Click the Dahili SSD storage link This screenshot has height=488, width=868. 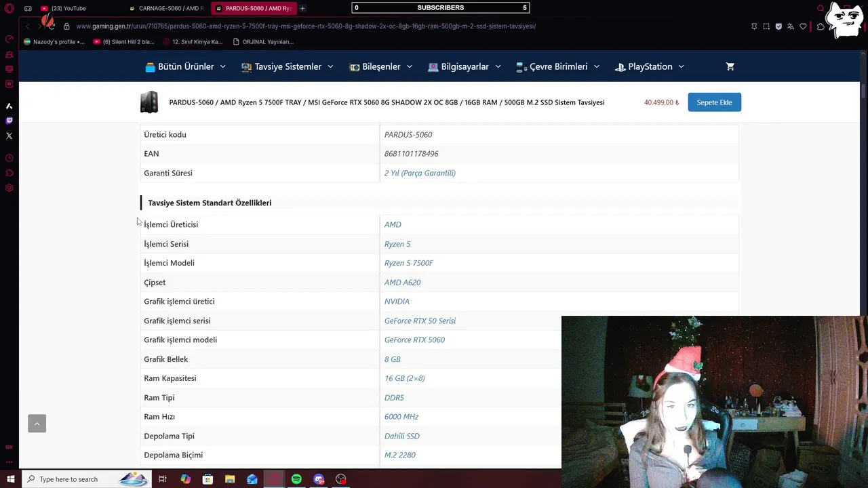402,436
